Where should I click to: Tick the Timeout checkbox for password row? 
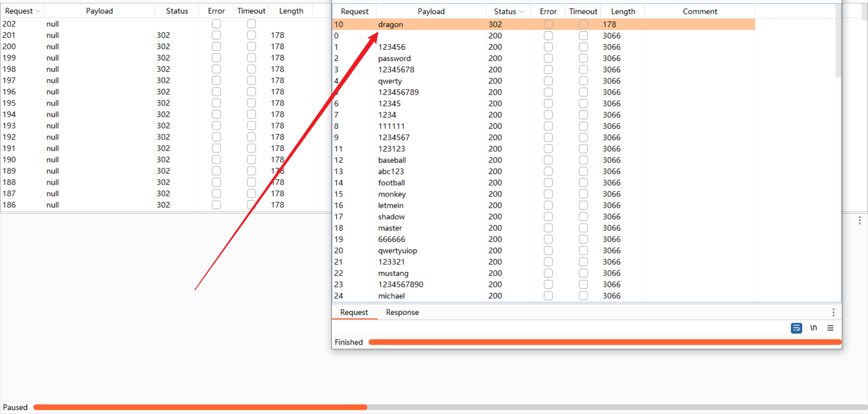[x=583, y=58]
